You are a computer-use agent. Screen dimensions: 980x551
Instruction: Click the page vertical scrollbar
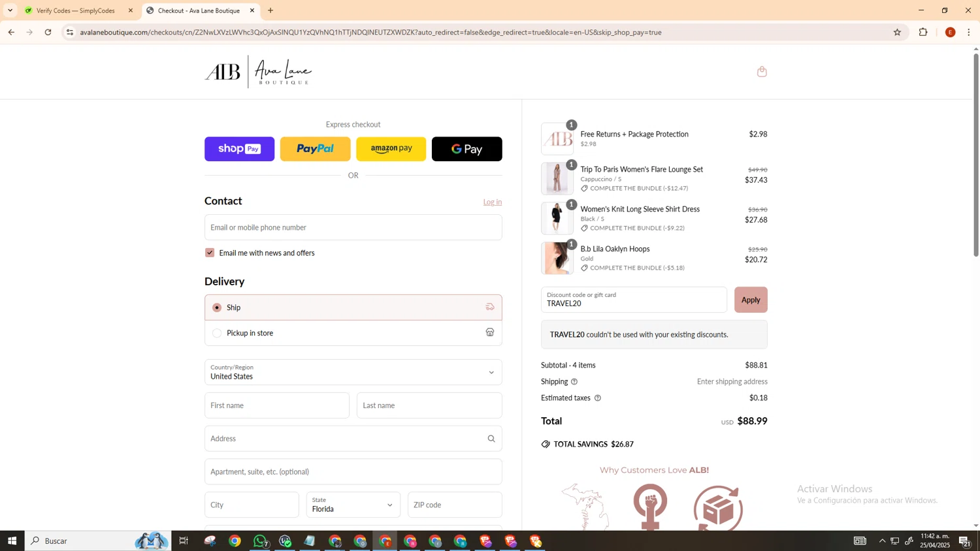(x=976, y=155)
